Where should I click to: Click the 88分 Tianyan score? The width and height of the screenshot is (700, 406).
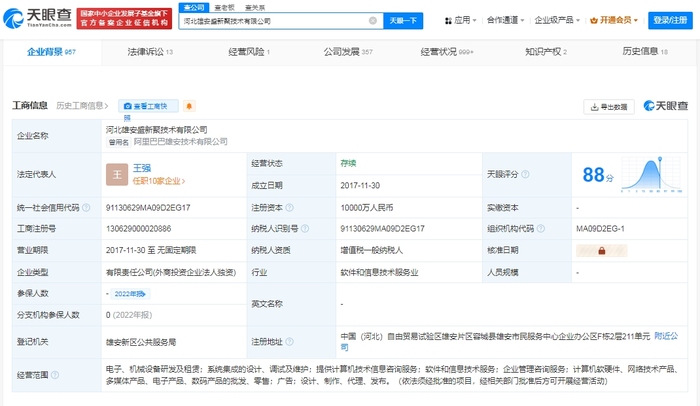point(598,175)
